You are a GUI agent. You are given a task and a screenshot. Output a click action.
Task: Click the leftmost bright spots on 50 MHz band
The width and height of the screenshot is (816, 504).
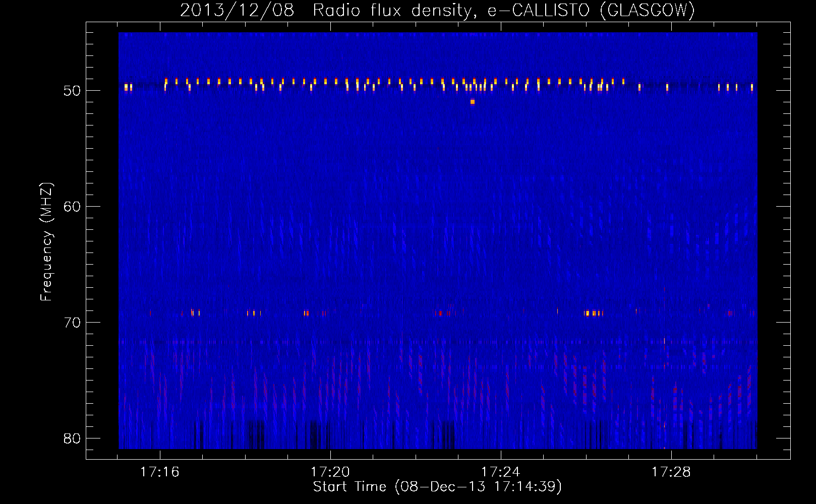(128, 87)
